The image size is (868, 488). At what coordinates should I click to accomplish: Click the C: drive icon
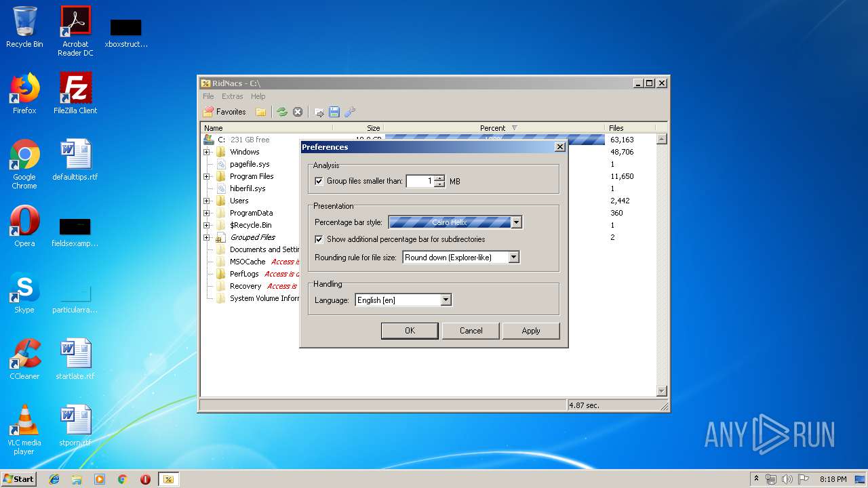pos(209,140)
